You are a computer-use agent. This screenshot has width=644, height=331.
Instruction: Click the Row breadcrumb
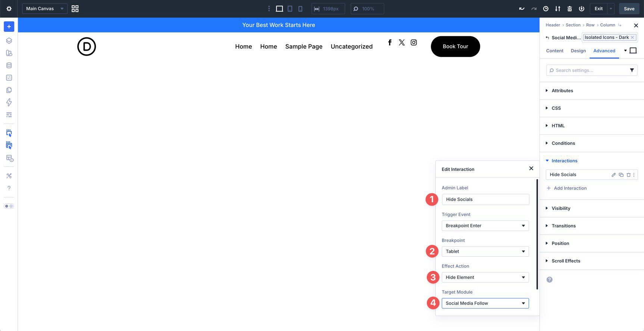click(x=590, y=25)
